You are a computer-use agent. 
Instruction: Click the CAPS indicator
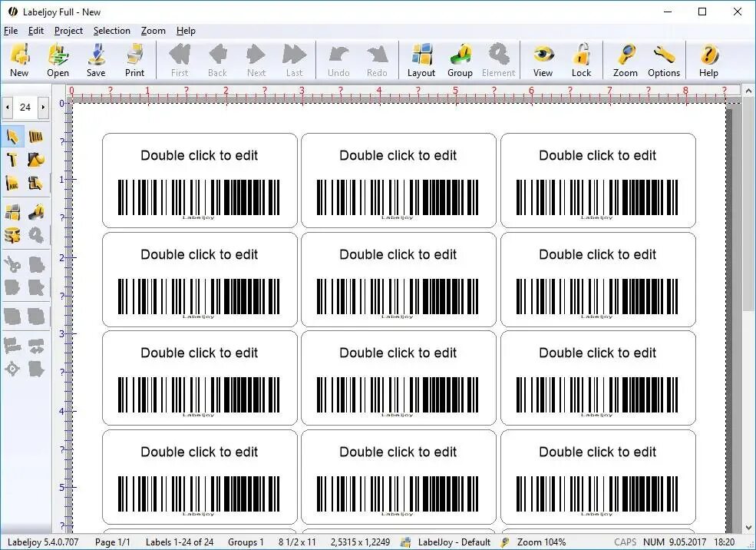tap(626, 542)
